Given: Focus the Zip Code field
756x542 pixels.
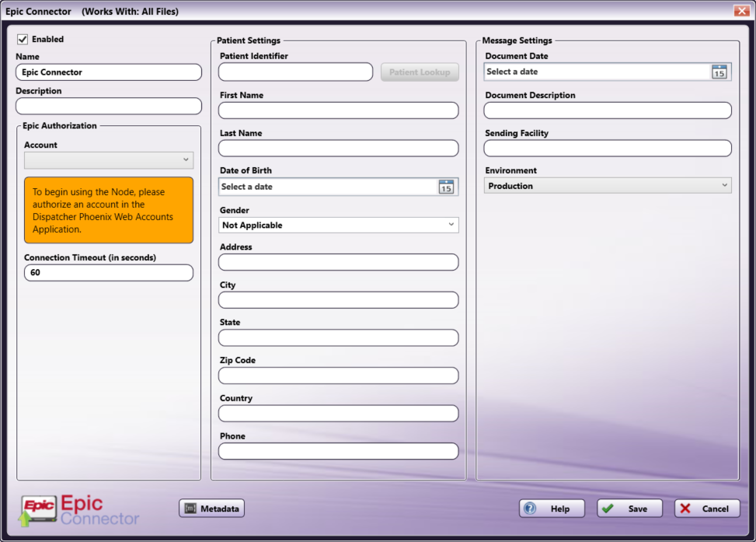Looking at the screenshot, I should click(x=339, y=376).
